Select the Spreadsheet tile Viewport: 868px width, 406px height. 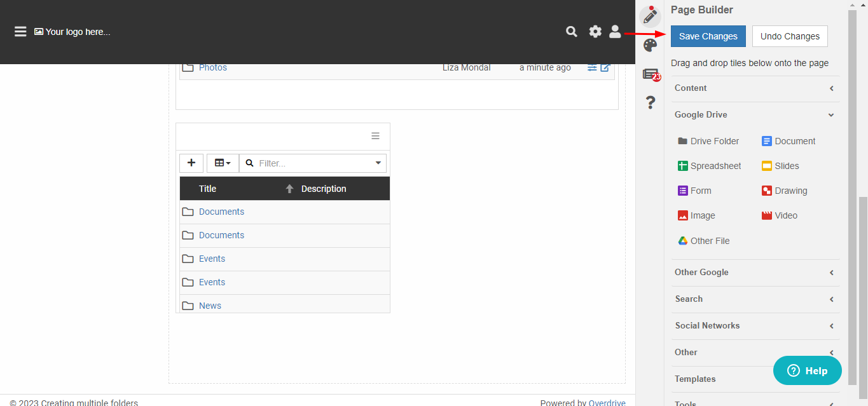(709, 166)
